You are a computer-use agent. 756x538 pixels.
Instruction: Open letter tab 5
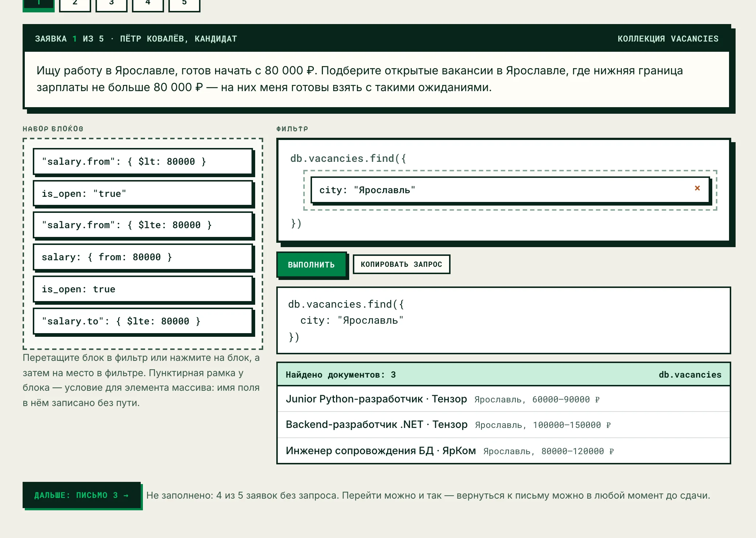tap(184, 4)
